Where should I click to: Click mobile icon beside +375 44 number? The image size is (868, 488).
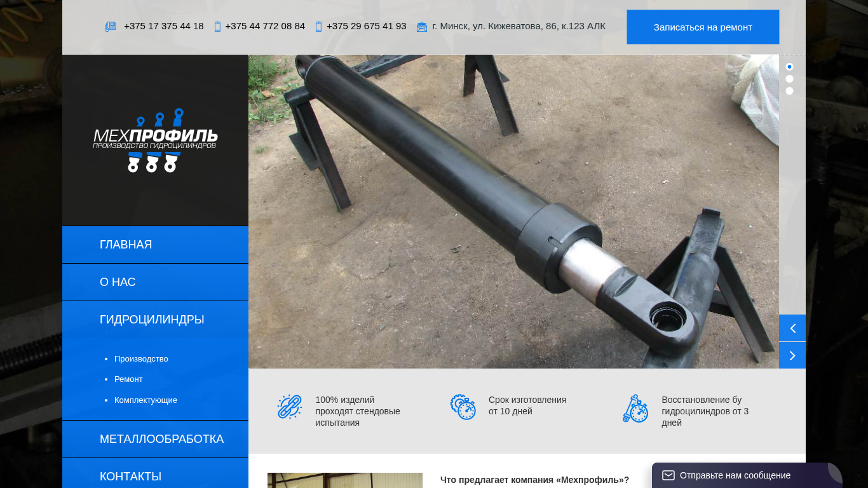pos(217,27)
